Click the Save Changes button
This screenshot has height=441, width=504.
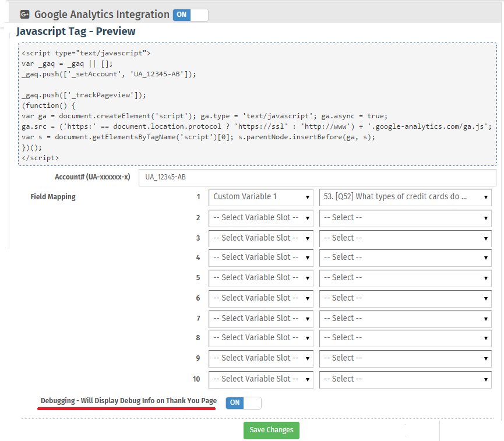click(x=272, y=430)
